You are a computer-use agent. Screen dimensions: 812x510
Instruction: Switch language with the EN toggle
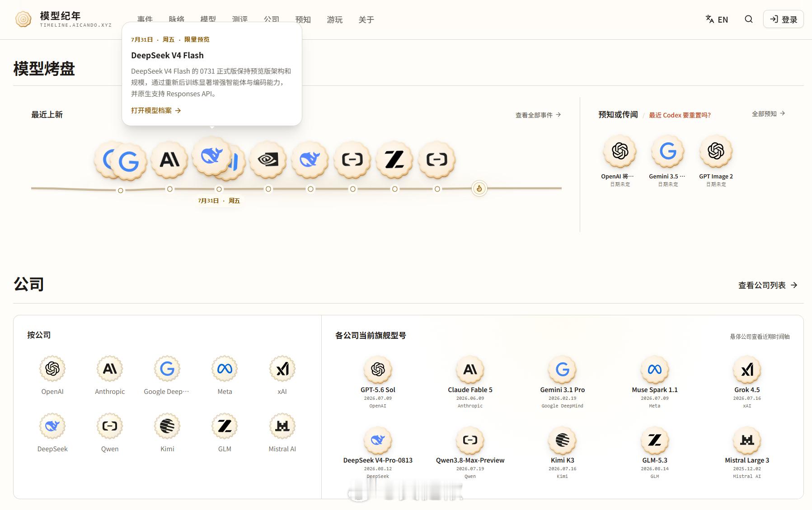click(x=717, y=19)
